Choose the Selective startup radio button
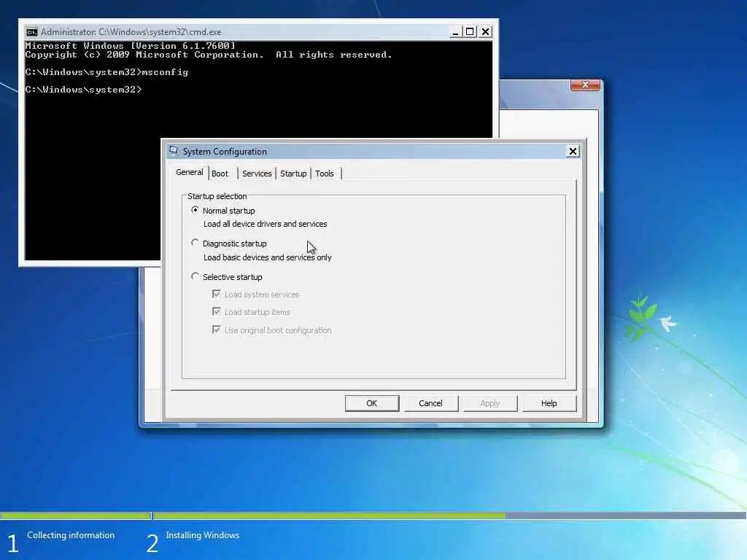This screenshot has width=747, height=560. 195,276
